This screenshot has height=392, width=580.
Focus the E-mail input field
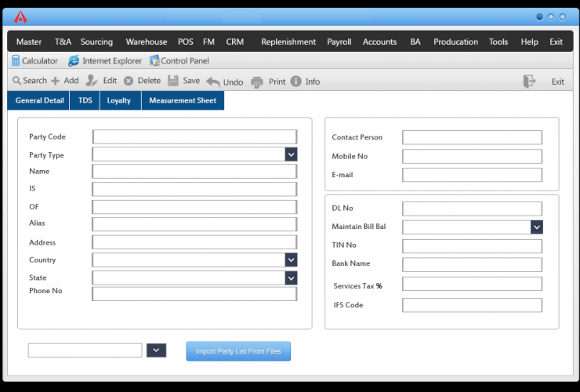pyautogui.click(x=473, y=175)
